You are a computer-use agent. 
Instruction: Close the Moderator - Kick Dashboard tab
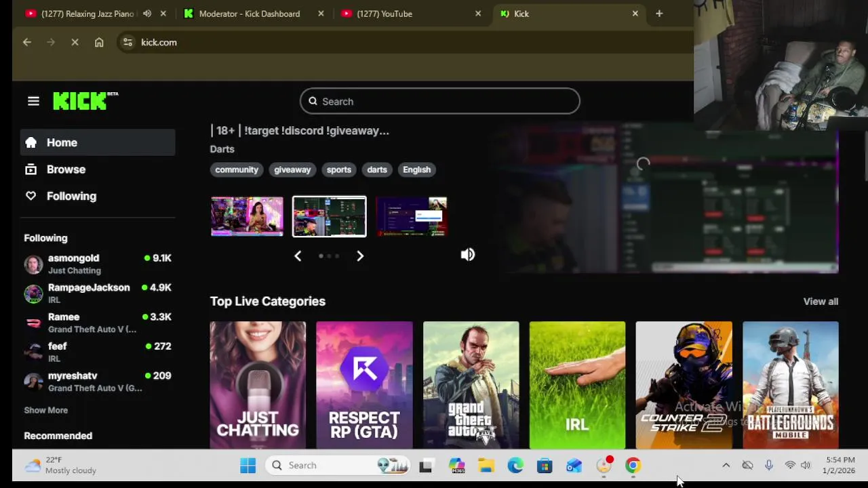pos(321,14)
